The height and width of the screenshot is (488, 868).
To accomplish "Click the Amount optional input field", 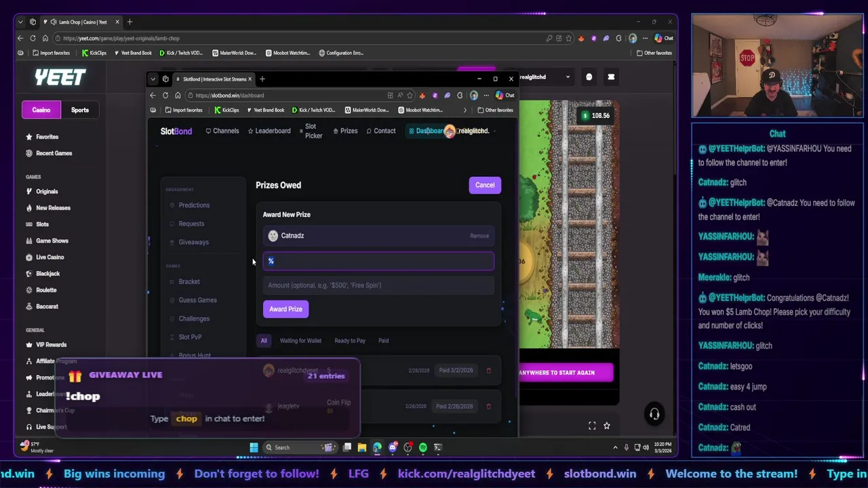I will pos(378,285).
